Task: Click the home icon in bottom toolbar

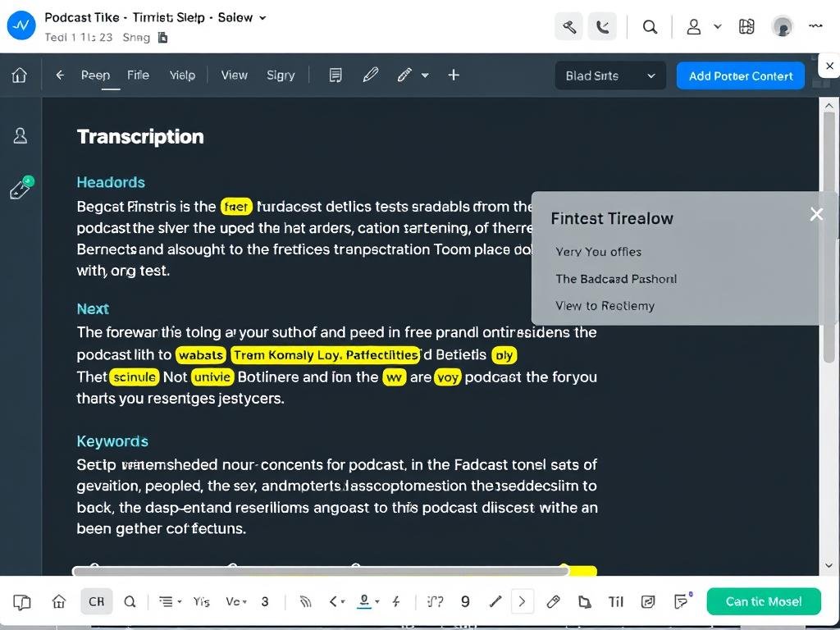Action: [59, 601]
